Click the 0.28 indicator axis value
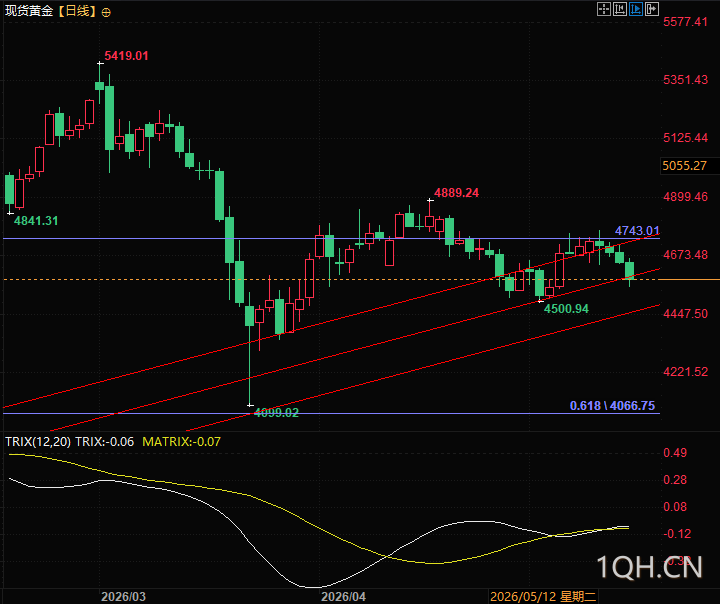Viewport: 720px width, 604px height. (x=675, y=480)
